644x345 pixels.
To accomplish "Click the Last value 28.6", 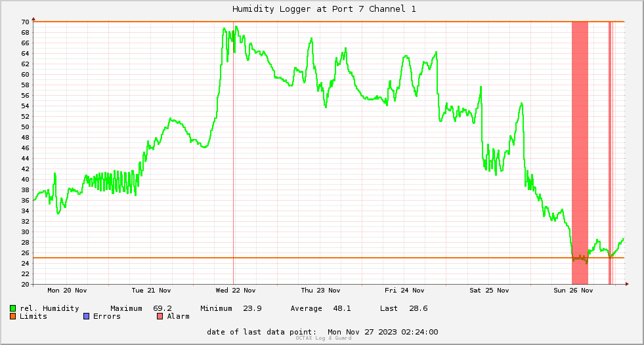I will tap(418, 308).
